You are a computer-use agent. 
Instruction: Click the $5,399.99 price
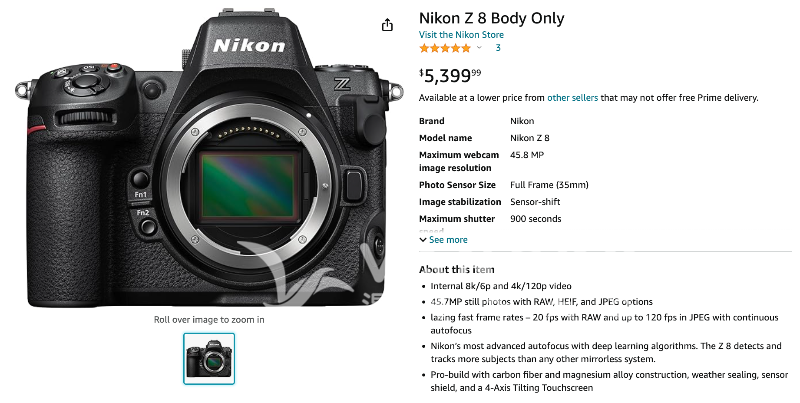[450, 74]
